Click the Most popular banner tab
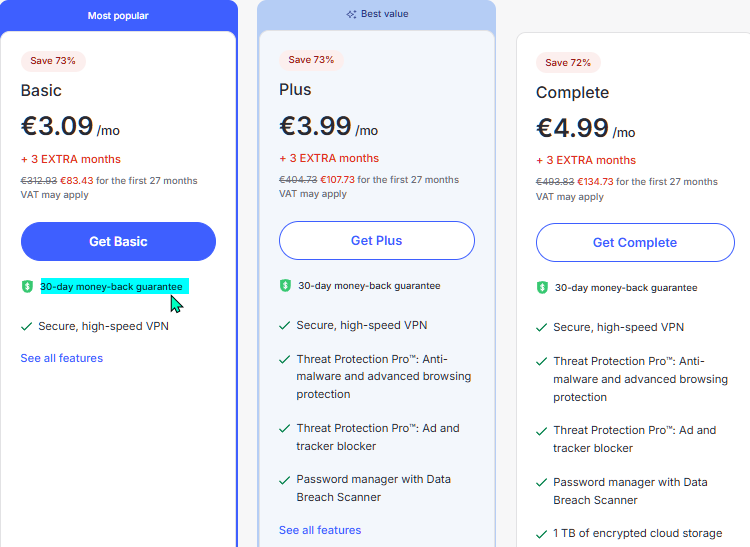The image size is (750, 547). pos(118,16)
